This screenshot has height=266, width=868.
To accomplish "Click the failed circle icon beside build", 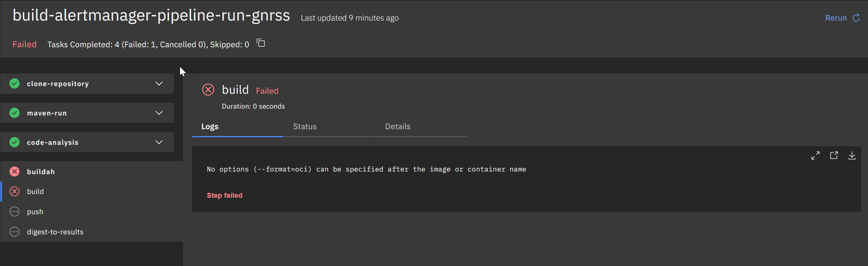I will coord(14,191).
